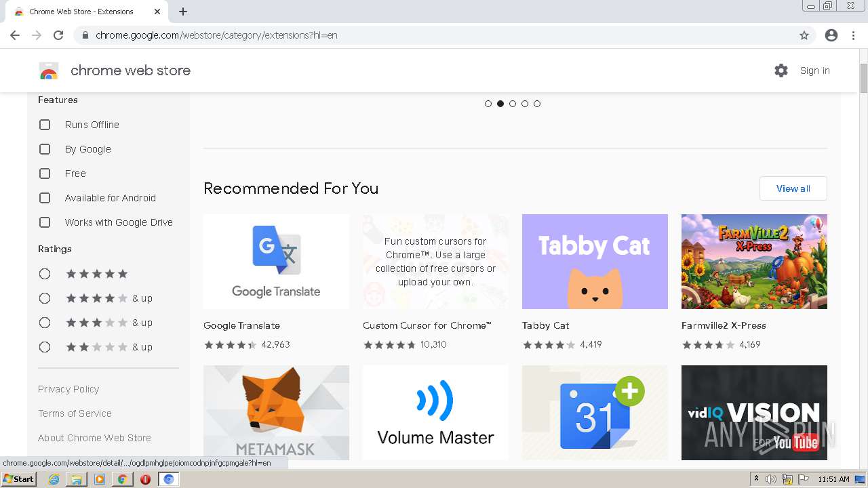Check the Runs Offline filter
Viewport: 868px width, 488px height.
click(x=45, y=125)
